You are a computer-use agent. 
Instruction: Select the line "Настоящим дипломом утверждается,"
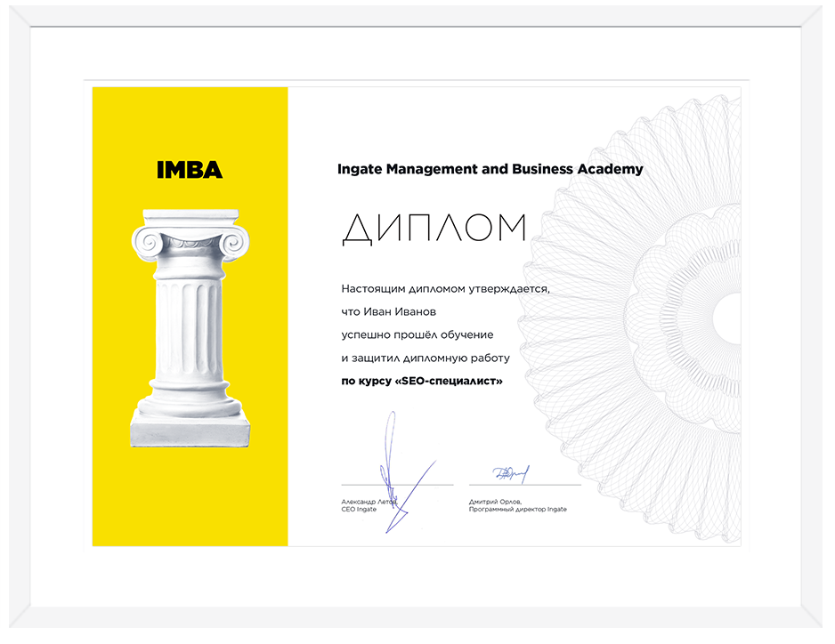point(445,289)
